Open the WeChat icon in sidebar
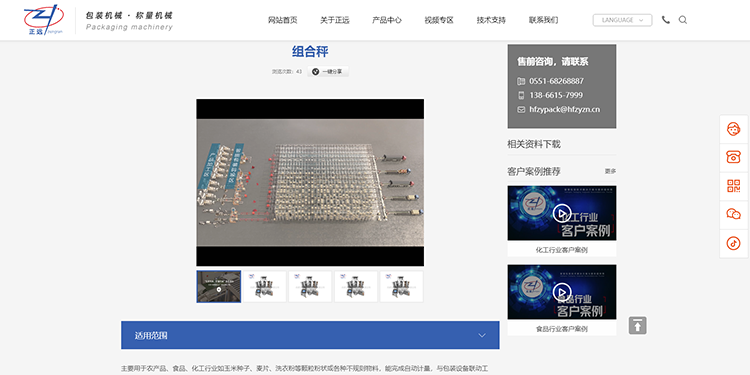The height and width of the screenshot is (375, 750). (x=733, y=214)
